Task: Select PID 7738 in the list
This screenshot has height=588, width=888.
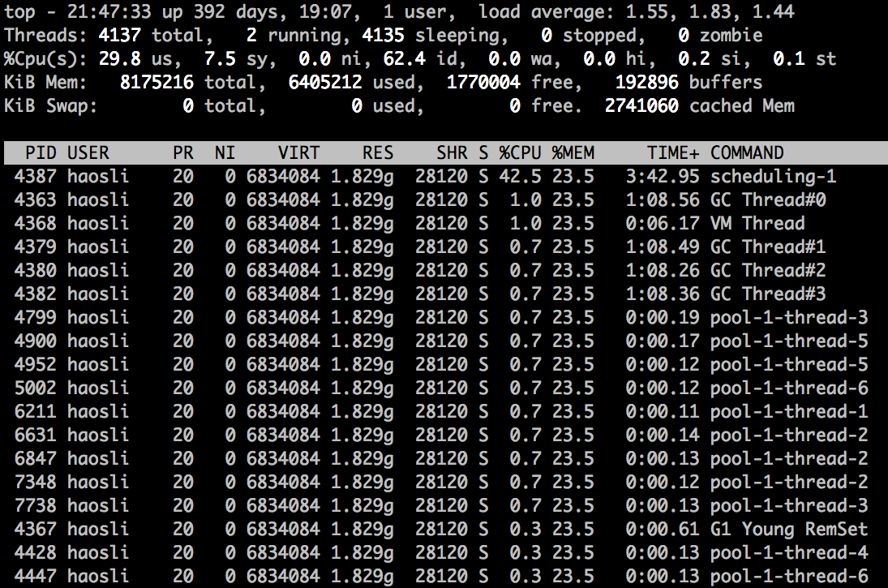Action: coord(36,506)
